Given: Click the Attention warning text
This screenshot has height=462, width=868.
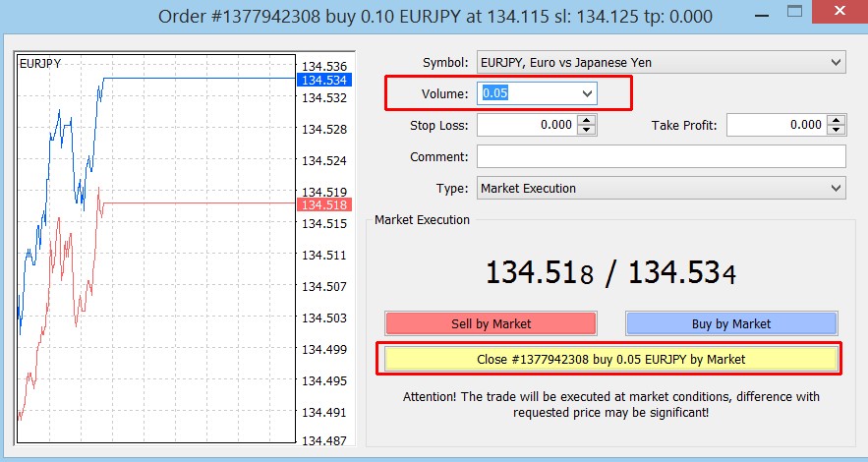Looking at the screenshot, I should tap(610, 404).
